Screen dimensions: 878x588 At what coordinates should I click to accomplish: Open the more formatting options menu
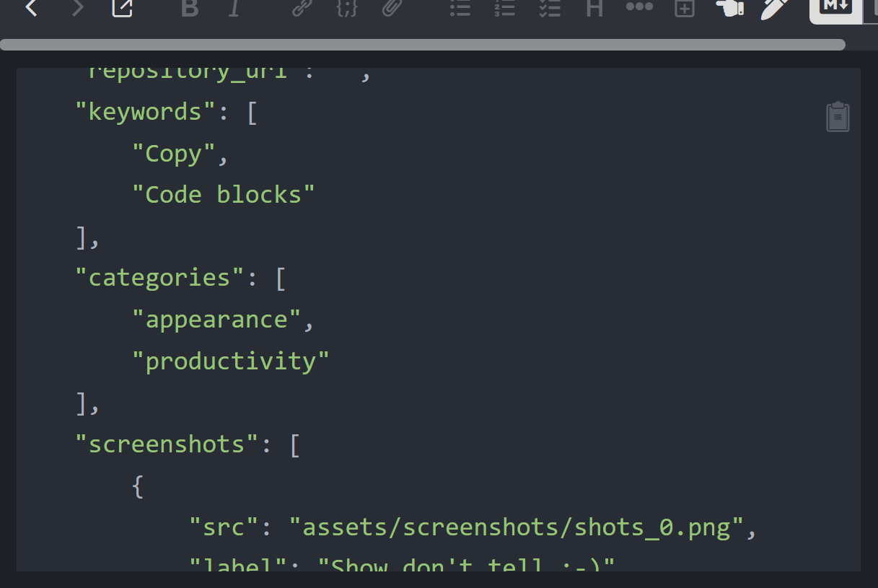coord(638,9)
